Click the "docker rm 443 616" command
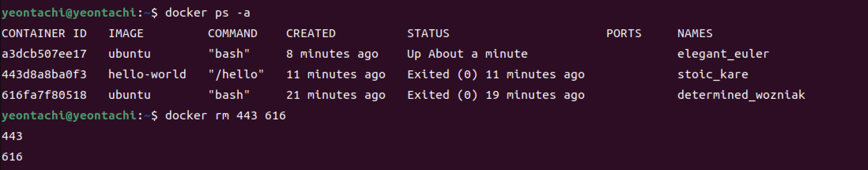Screen dimensions: 868x170 point(225,115)
